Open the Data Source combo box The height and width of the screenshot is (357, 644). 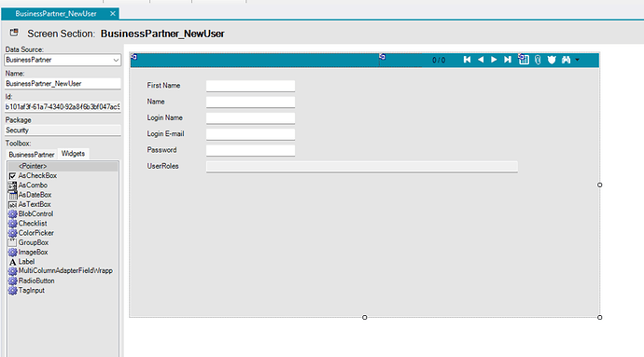click(x=63, y=60)
